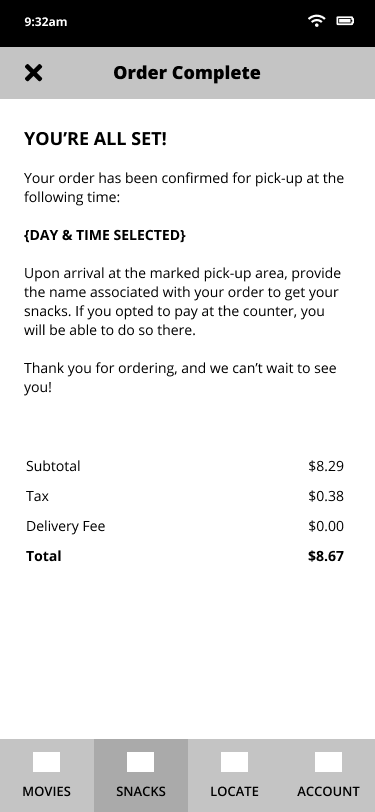Select the {DAY & TIME SELECTED} placeholder text
Image resolution: width=375 pixels, height=812 pixels.
tap(105, 235)
